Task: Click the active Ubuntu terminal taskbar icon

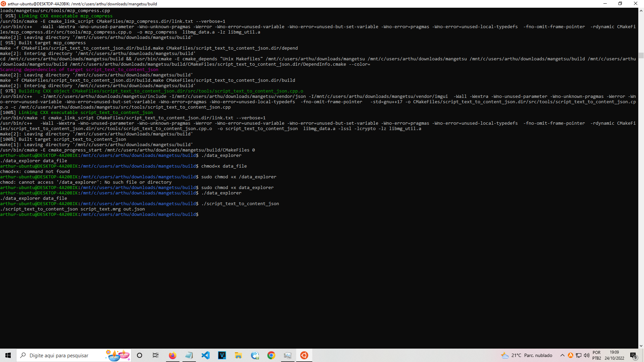Action: click(304, 355)
